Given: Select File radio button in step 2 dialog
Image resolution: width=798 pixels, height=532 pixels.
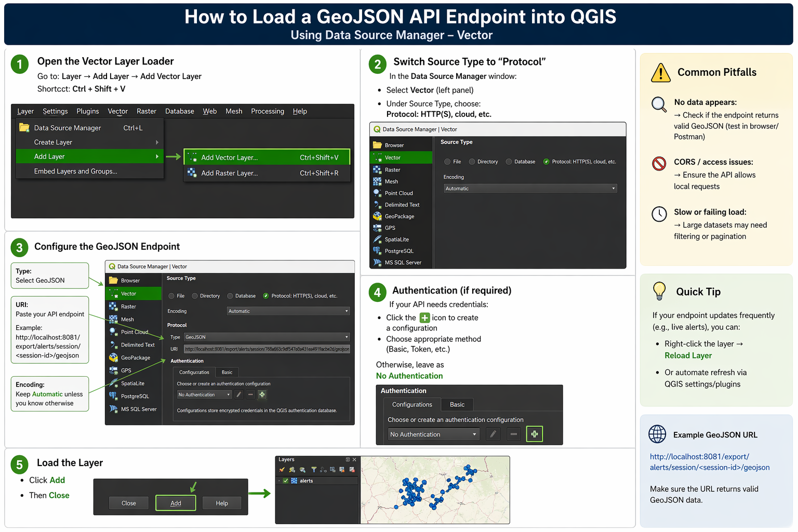Looking at the screenshot, I should (x=447, y=162).
